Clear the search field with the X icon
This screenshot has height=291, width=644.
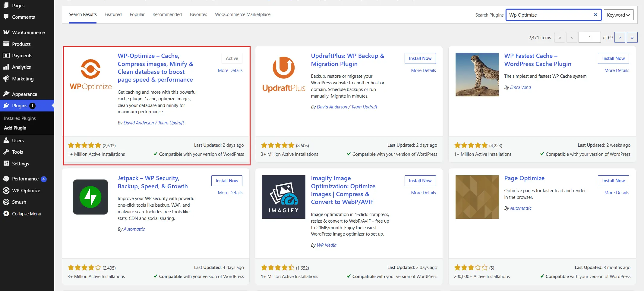[595, 15]
